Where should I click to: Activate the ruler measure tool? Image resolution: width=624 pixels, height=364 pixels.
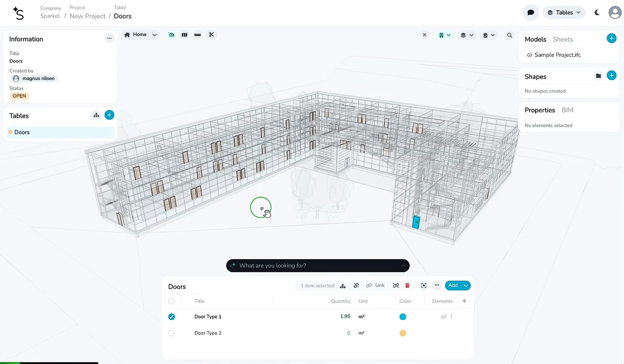197,35
